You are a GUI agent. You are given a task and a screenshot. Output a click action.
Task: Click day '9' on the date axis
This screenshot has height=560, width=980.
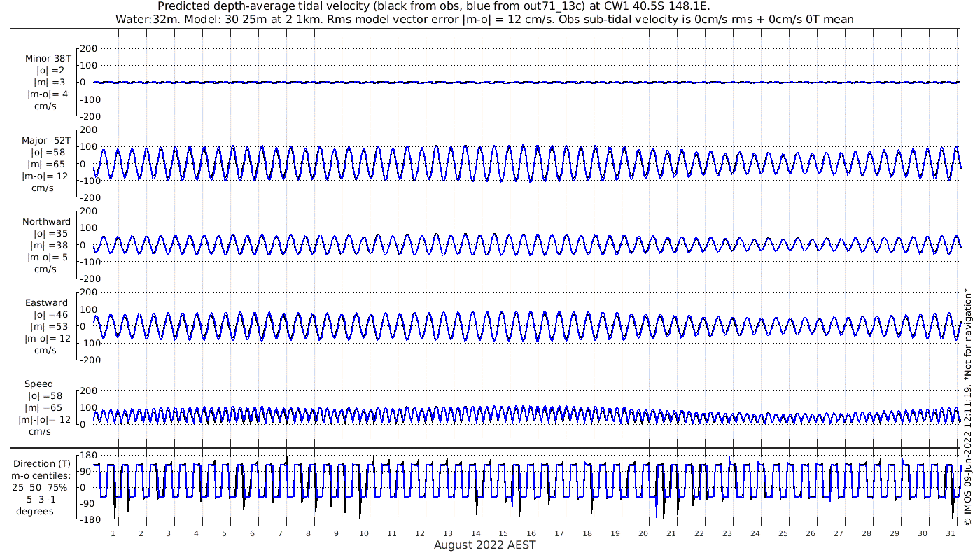[336, 533]
